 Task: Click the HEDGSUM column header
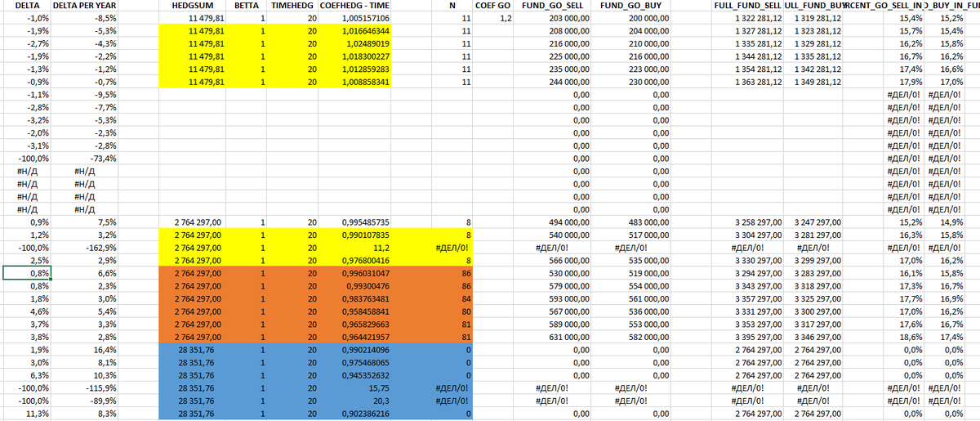tap(191, 6)
